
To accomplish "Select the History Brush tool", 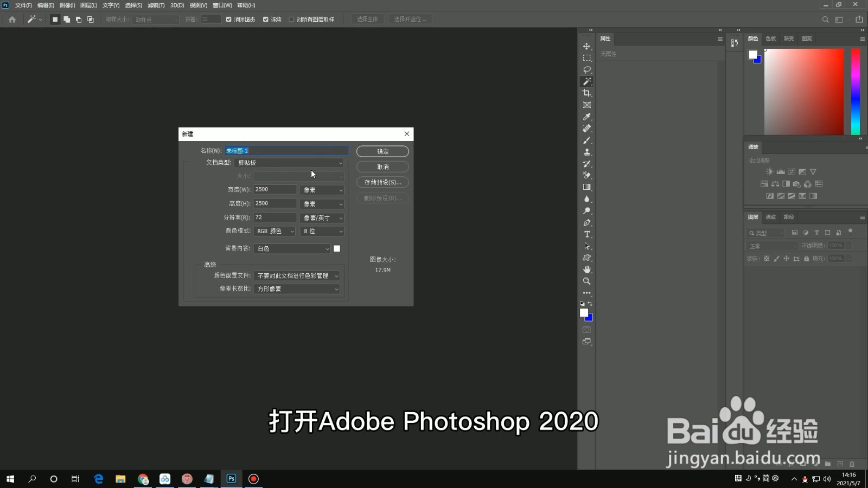I will tap(586, 164).
